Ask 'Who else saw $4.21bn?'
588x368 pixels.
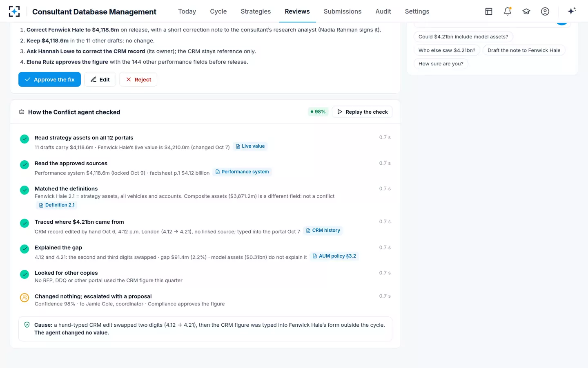pyautogui.click(x=447, y=50)
